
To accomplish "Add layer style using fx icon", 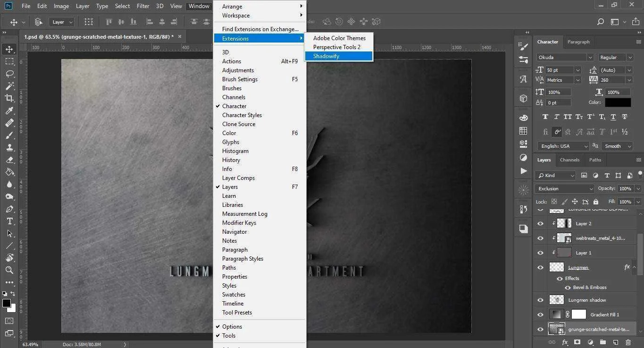I will tap(565, 342).
